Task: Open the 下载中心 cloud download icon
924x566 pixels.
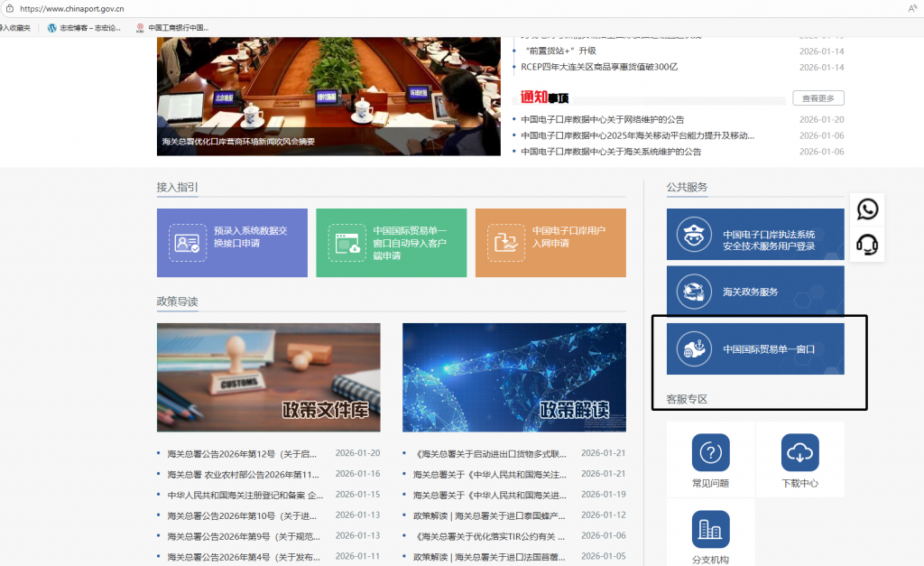Action: (799, 452)
